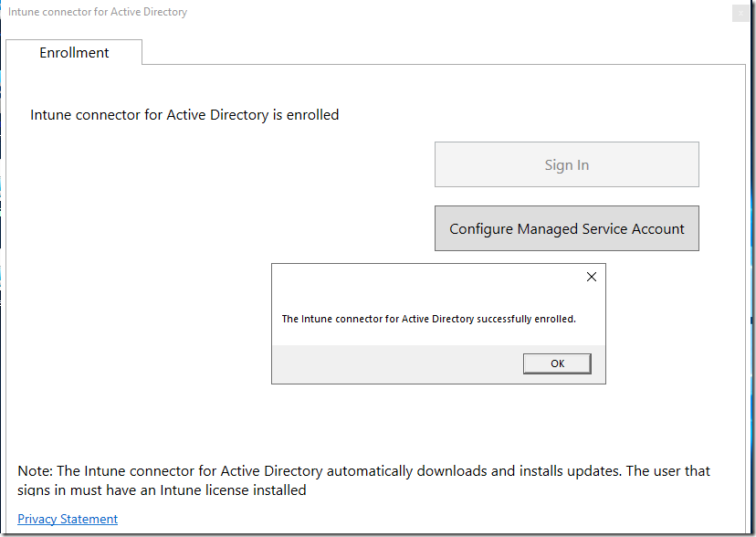This screenshot has width=756, height=537.
Task: Click the Configure Managed Service Account button
Action: (x=566, y=228)
